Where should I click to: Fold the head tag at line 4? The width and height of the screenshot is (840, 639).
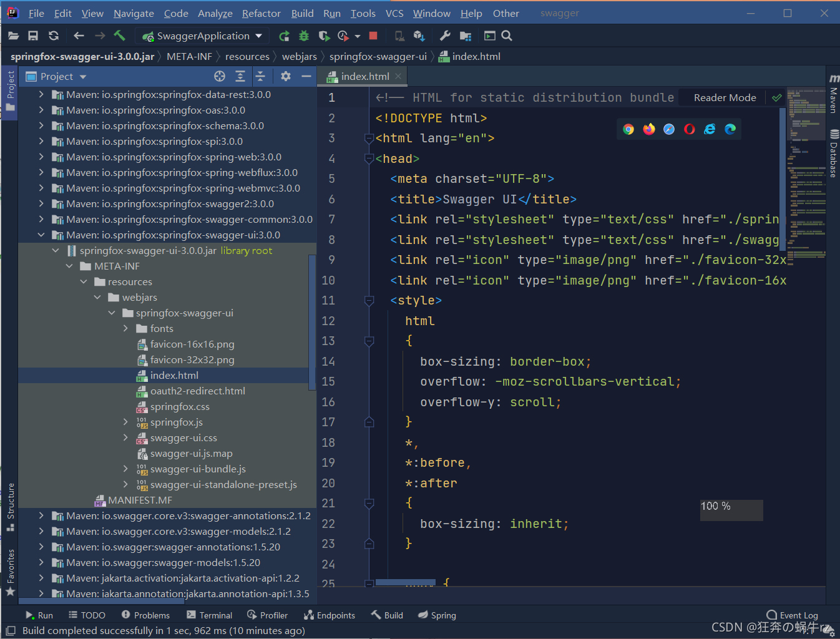coord(369,159)
